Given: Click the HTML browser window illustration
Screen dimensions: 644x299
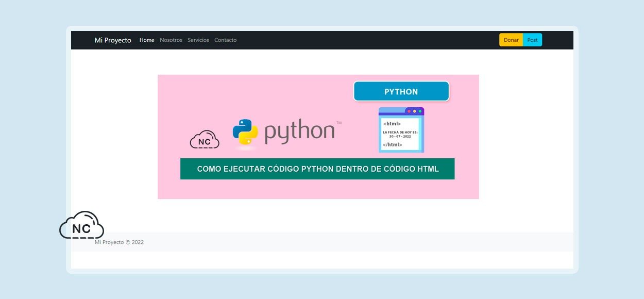Looking at the screenshot, I should [x=401, y=130].
